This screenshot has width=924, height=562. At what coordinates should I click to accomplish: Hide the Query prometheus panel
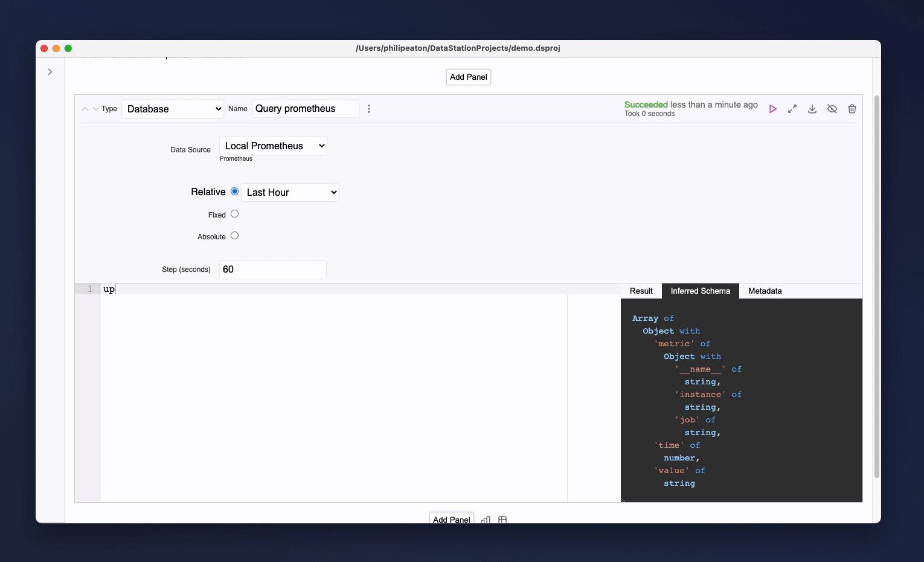[x=832, y=109]
